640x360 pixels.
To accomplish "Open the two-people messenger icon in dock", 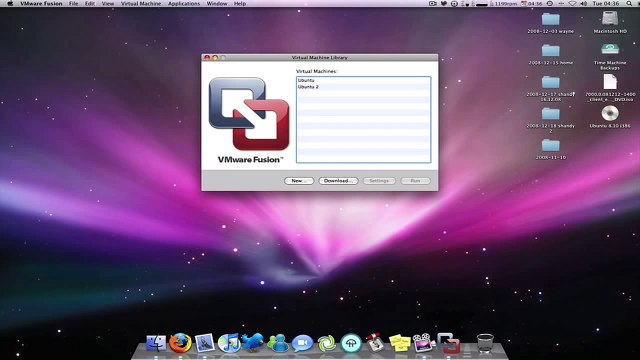I will (278, 343).
